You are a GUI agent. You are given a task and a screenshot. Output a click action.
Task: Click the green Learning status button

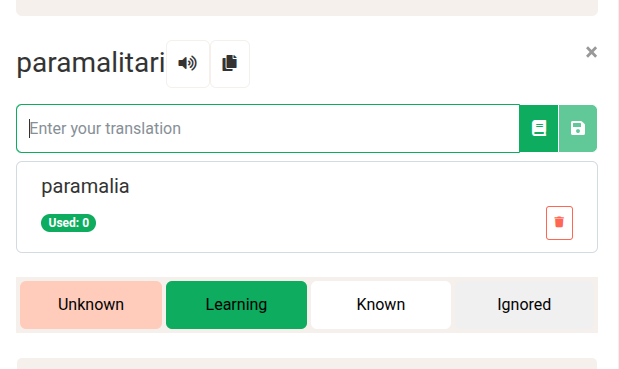click(x=236, y=305)
